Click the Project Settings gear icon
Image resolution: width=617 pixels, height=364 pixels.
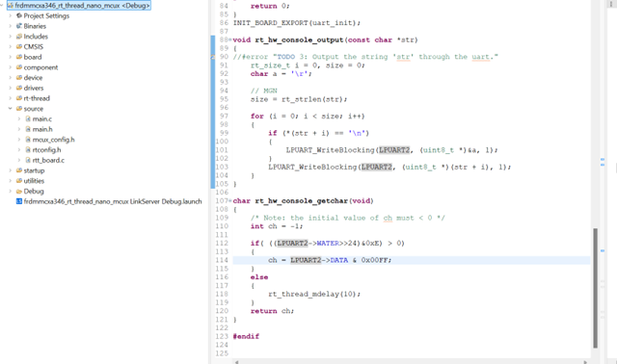point(19,15)
